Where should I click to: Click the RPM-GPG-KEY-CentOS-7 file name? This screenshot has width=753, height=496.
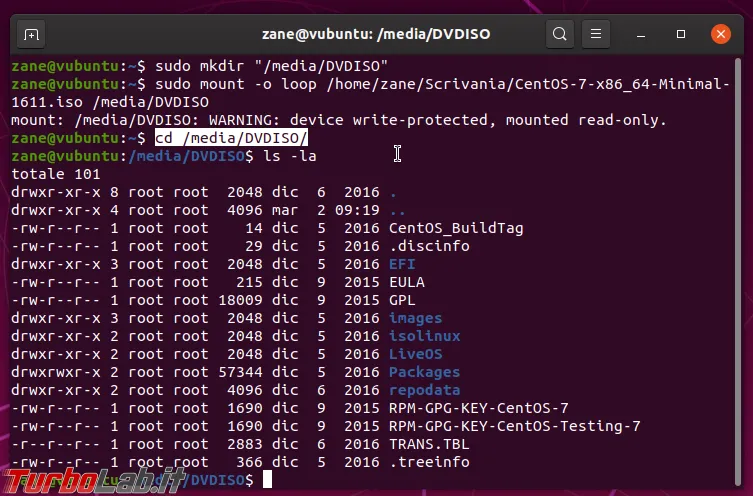(x=479, y=408)
